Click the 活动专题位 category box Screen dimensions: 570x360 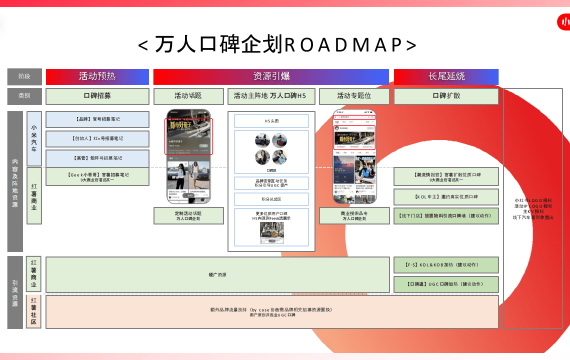point(354,96)
